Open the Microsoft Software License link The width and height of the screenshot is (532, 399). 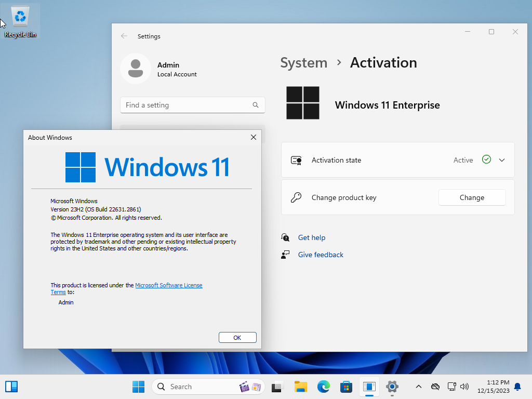pos(169,285)
